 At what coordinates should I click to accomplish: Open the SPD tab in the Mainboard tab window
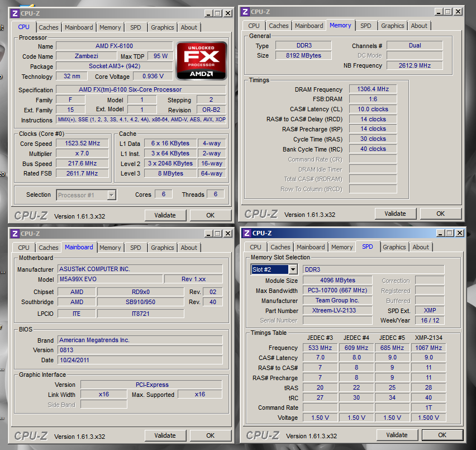click(x=135, y=248)
